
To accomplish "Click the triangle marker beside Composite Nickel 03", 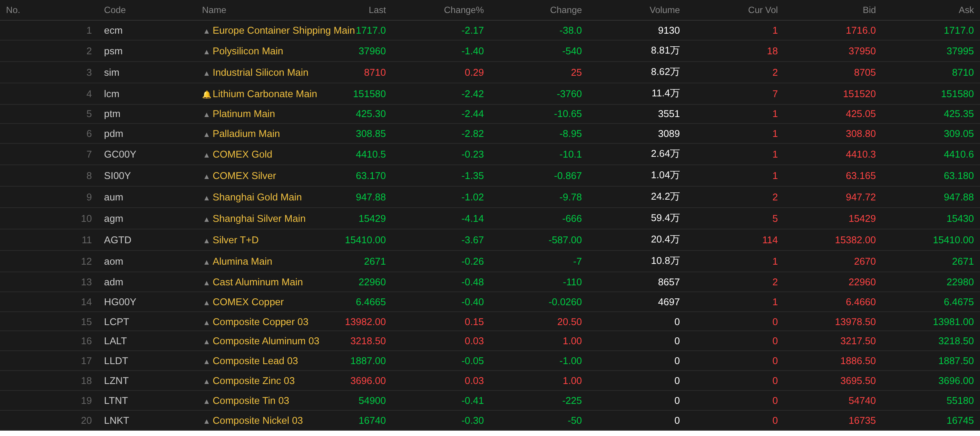I will (207, 421).
